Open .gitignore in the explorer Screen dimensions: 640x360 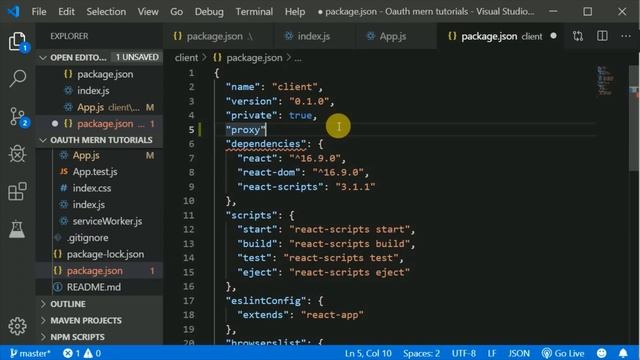[x=99, y=238]
